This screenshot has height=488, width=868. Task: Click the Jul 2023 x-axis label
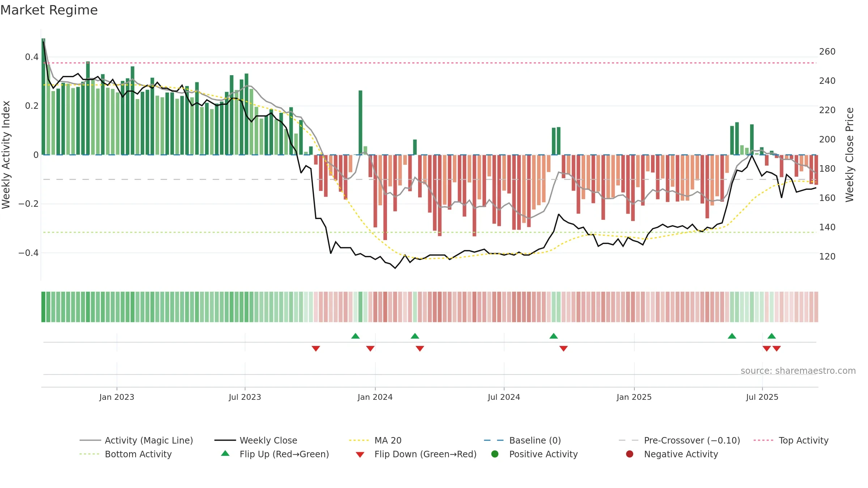pyautogui.click(x=245, y=397)
